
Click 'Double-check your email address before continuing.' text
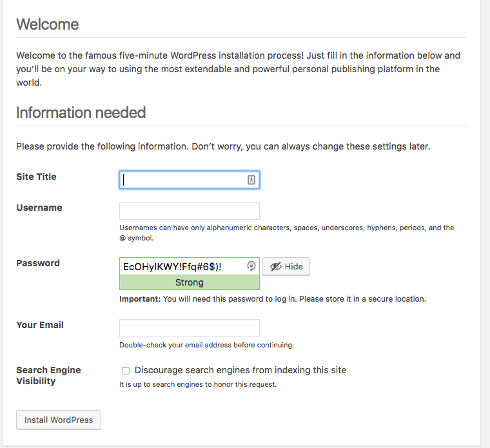pos(206,345)
